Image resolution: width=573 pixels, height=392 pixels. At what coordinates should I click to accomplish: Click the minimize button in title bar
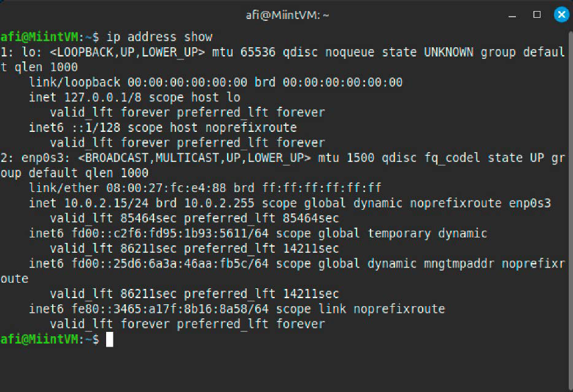[x=511, y=15]
